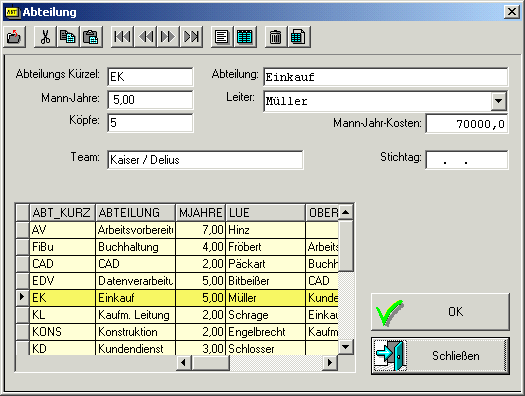The width and height of the screenshot is (525, 396).
Task: Select the KONS cell
Action: point(62,332)
